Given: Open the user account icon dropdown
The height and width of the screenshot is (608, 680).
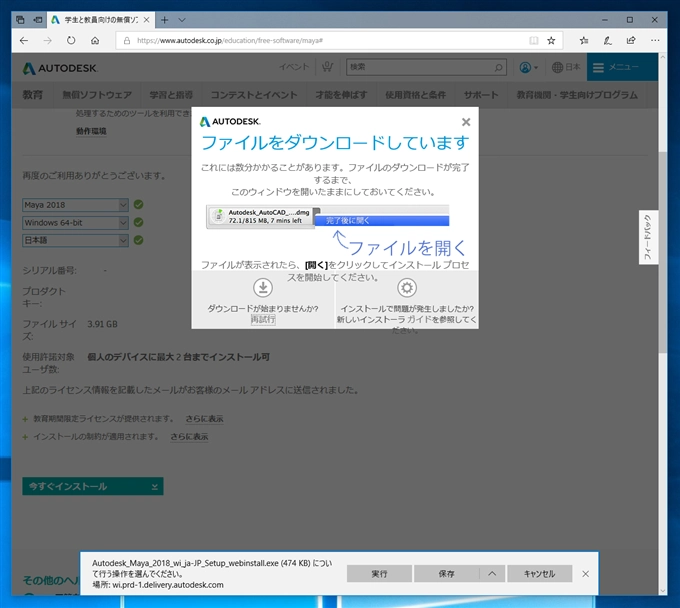Looking at the screenshot, I should [529, 67].
